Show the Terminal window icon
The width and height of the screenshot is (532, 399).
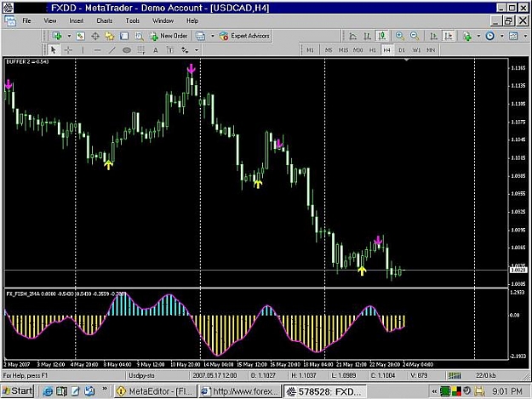tap(124, 36)
